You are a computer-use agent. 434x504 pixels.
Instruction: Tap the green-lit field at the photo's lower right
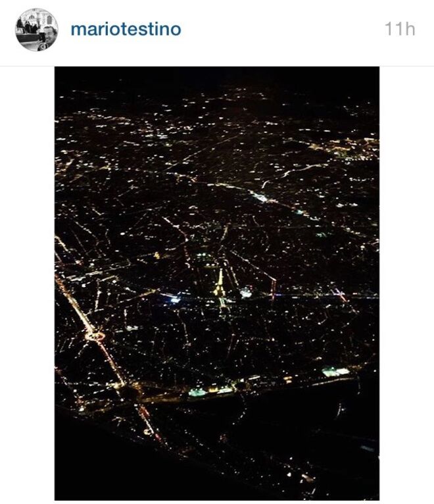(335, 372)
